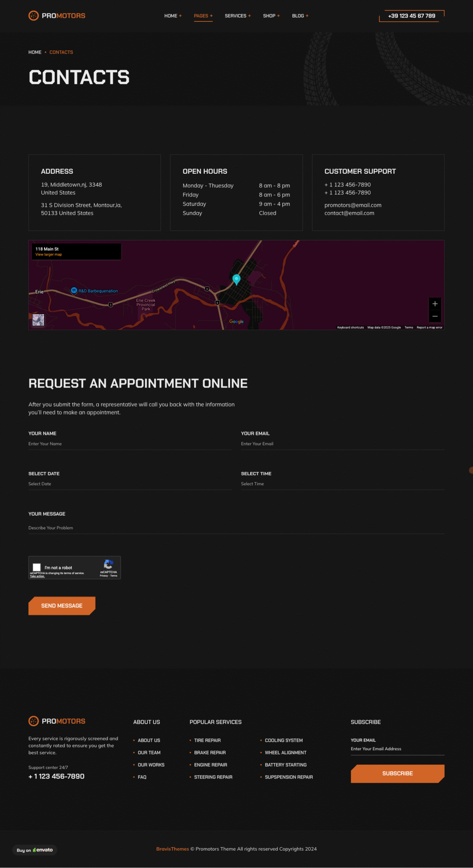
Task: Zoom out on the map
Action: pos(435,316)
